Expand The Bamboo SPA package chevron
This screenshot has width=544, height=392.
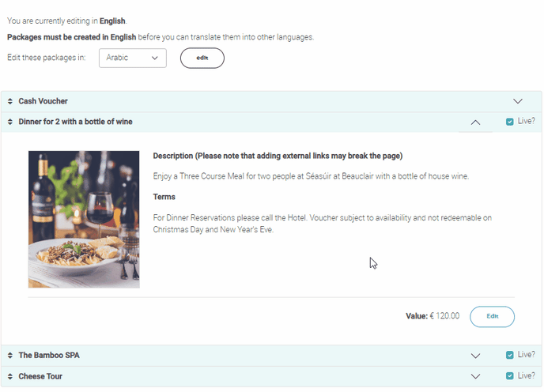[475, 356]
